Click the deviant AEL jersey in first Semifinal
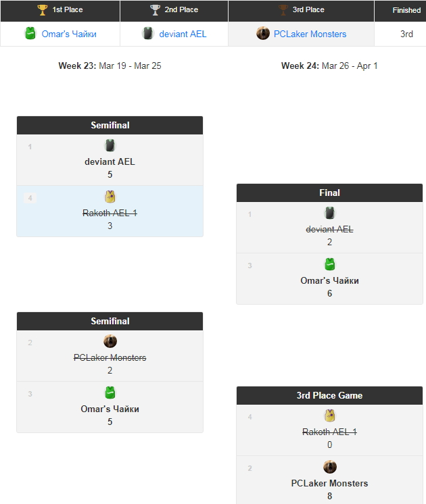This screenshot has height=504, width=426. (x=110, y=145)
